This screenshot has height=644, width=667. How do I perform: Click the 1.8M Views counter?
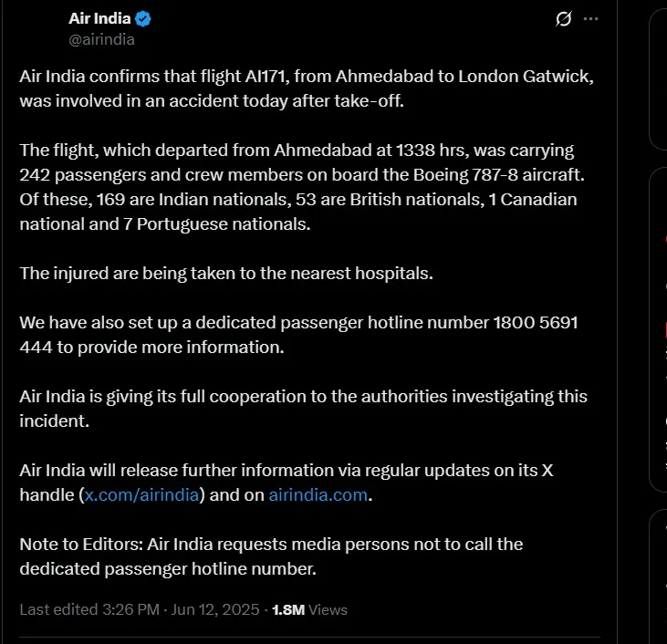(x=310, y=609)
